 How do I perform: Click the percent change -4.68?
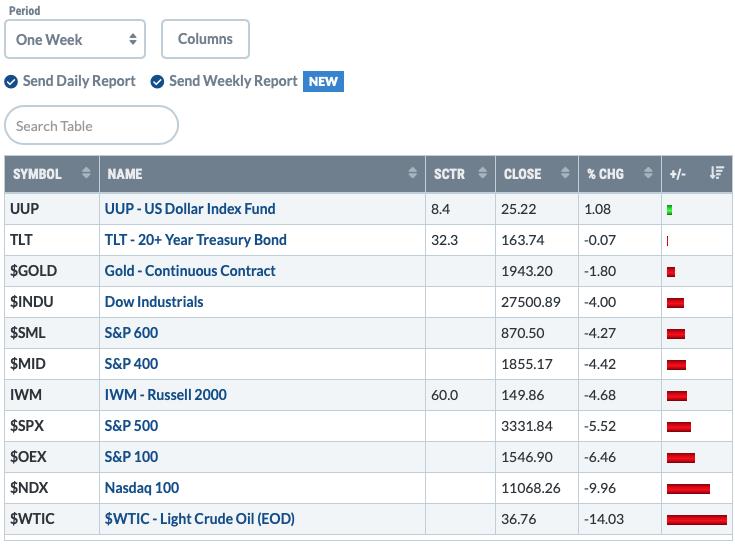(600, 395)
